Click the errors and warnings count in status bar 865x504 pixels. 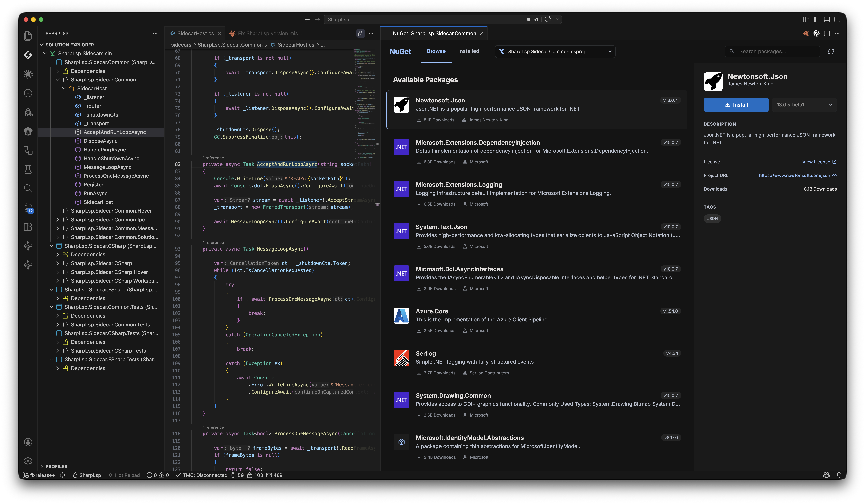(158, 475)
